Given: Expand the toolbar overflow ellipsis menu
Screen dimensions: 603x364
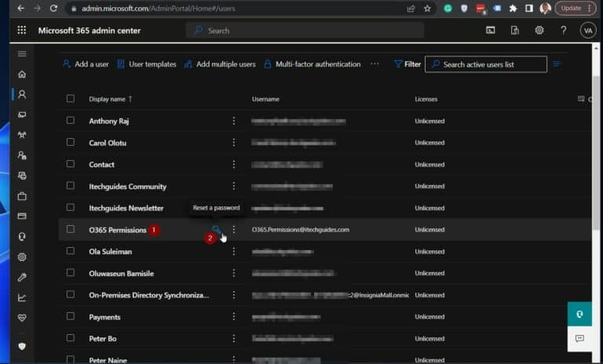Looking at the screenshot, I should click(x=375, y=64).
